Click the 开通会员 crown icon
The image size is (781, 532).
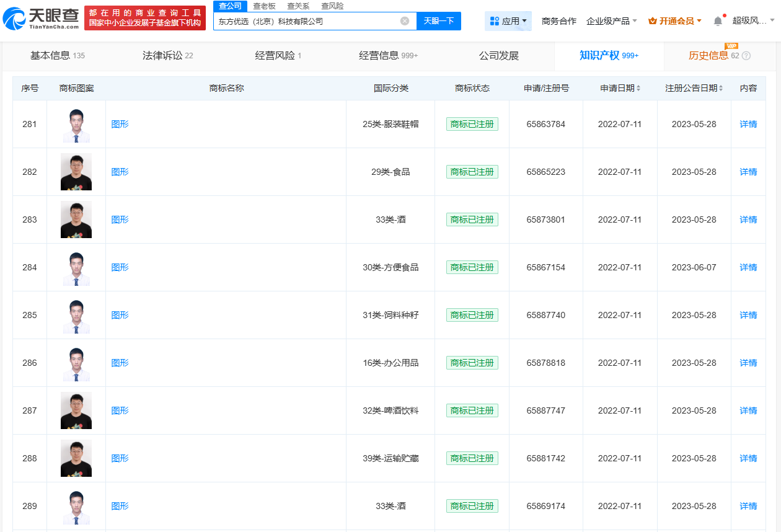tap(652, 21)
